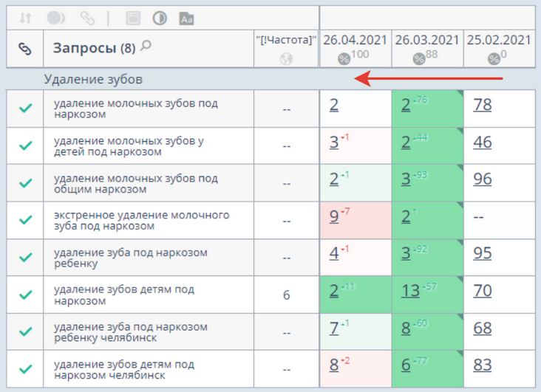Image resolution: width=541 pixels, height=392 pixels.
Task: Click the chain link toolbar icon
Action: [87, 18]
